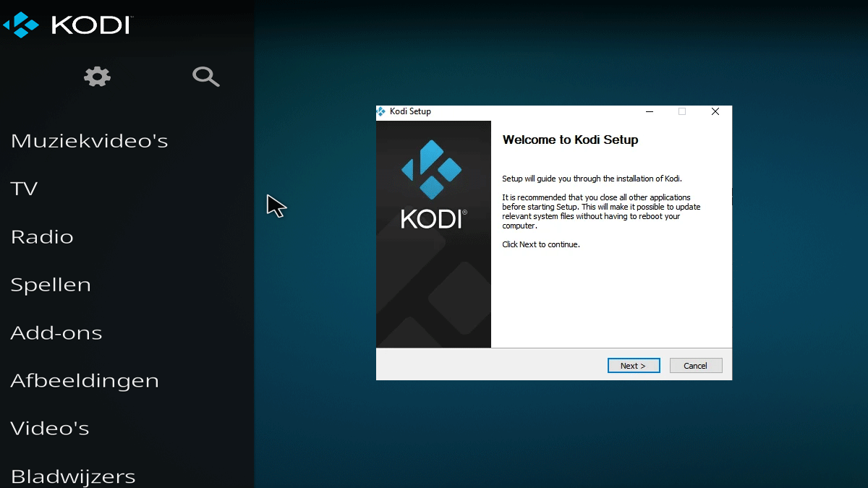Click the Welcome to Kodi Setup heading
The image size is (868, 488).
[x=570, y=140]
